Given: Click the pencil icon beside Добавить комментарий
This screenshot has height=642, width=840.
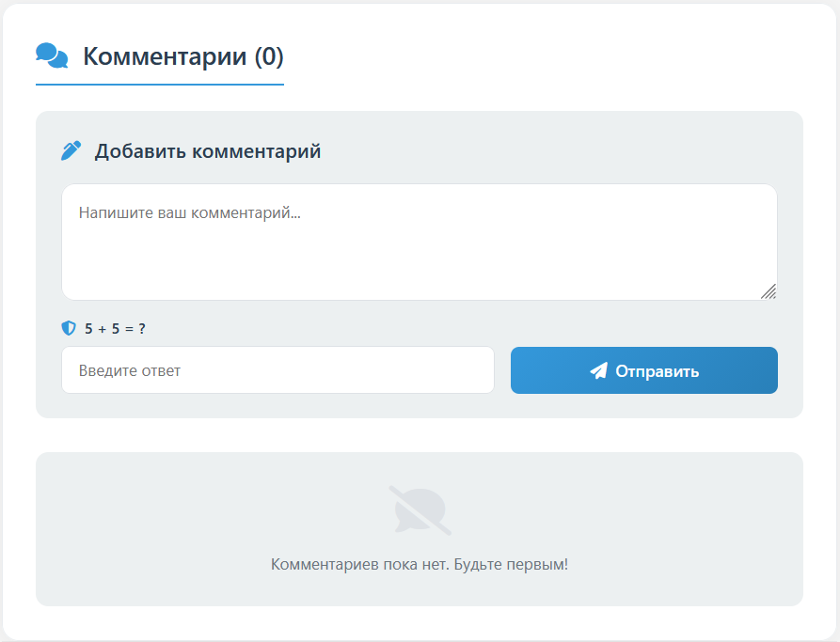Looking at the screenshot, I should coord(71,151).
